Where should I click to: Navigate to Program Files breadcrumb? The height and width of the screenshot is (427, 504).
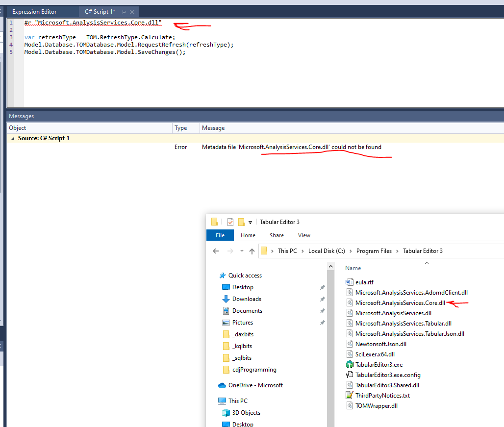pos(374,251)
